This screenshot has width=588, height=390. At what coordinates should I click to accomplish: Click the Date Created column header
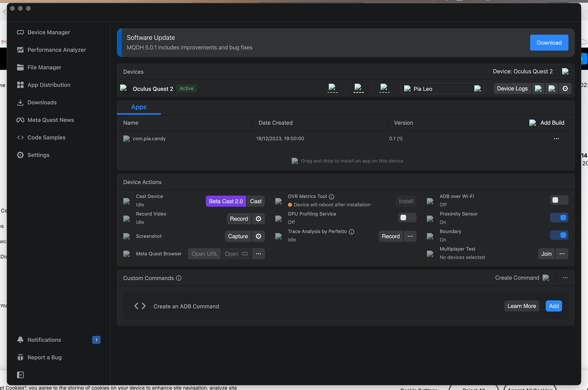[x=275, y=123]
